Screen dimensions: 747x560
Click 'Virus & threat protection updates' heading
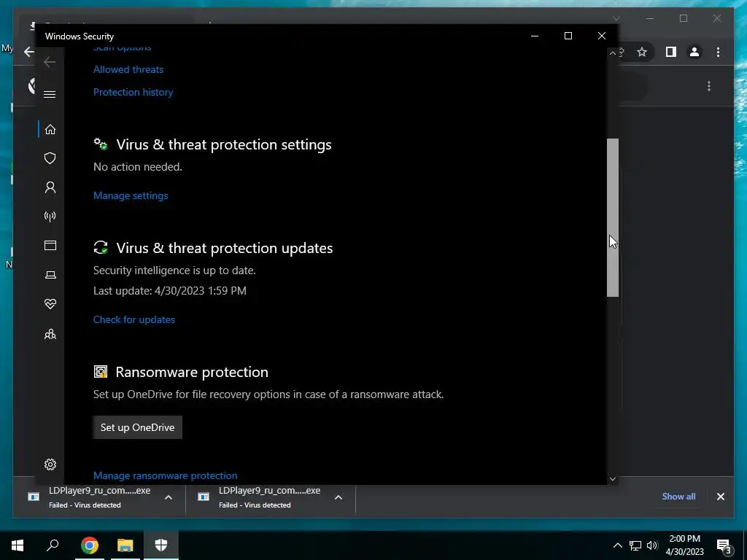[225, 248]
